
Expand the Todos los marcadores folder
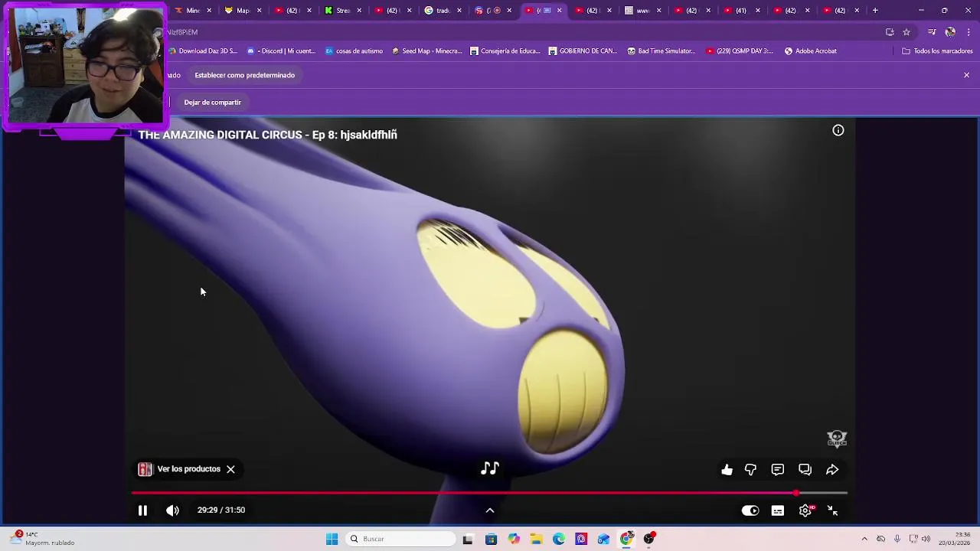937,51
